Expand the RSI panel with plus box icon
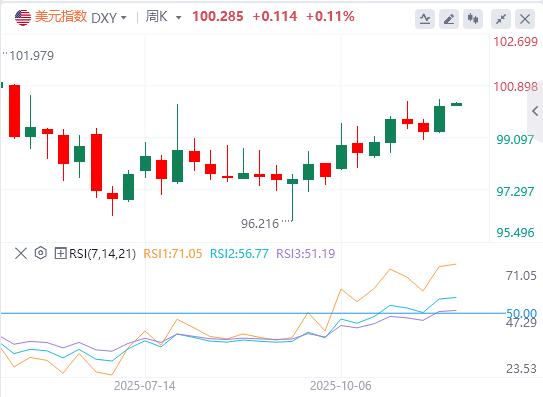This screenshot has height=397, width=543. tap(60, 254)
